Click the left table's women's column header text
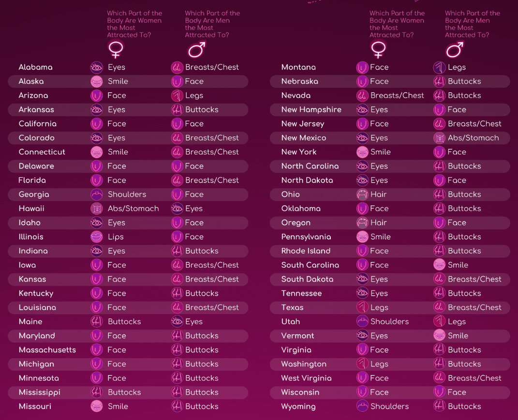 (134, 24)
